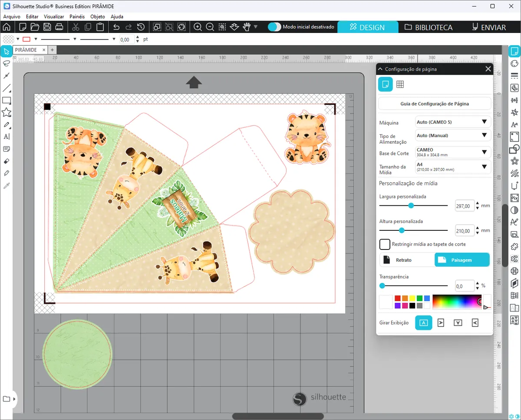
Task: Toggle Modo inicial desativado switch
Action: click(x=274, y=27)
